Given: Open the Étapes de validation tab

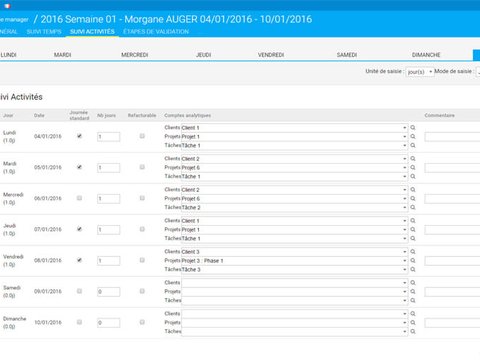Looking at the screenshot, I should click(x=156, y=32).
